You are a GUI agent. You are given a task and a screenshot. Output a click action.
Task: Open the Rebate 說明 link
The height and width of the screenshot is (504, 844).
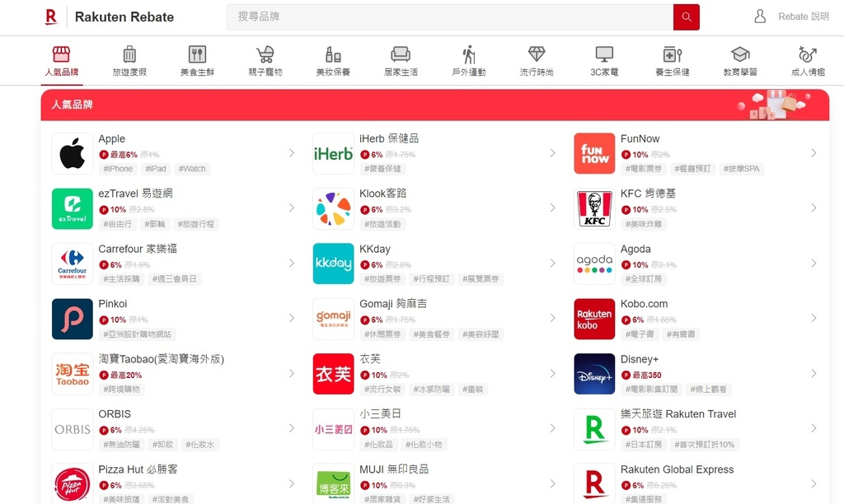(x=803, y=16)
